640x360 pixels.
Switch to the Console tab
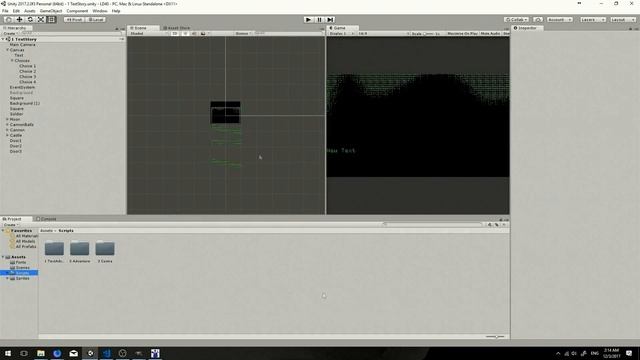coord(47,219)
